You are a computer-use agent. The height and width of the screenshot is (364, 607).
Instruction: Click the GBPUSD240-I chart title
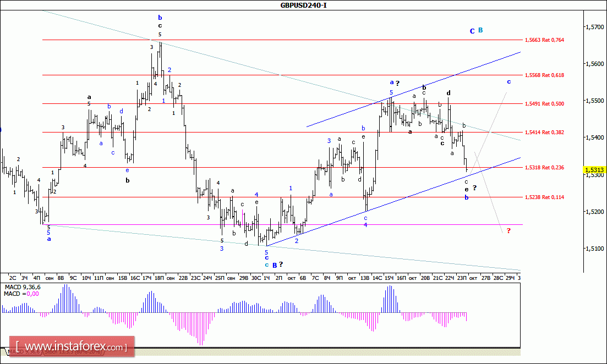304,5
